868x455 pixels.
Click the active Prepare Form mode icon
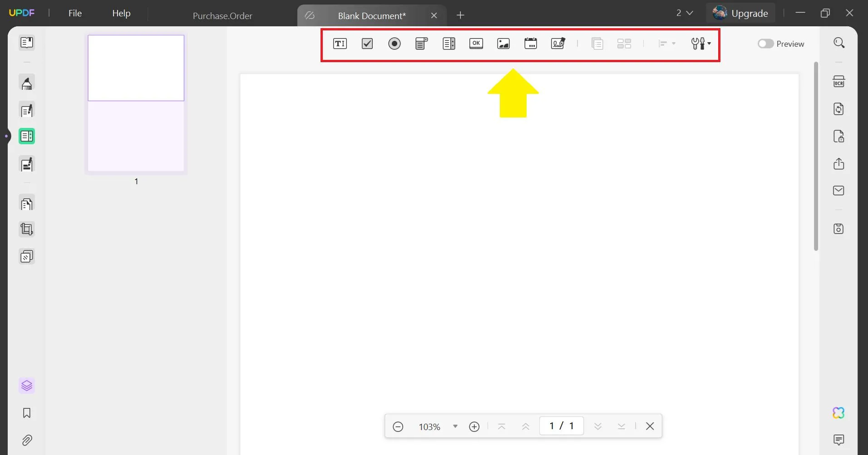(27, 136)
